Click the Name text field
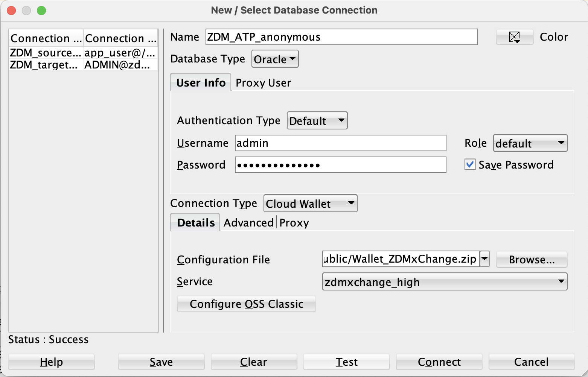 [x=341, y=37]
